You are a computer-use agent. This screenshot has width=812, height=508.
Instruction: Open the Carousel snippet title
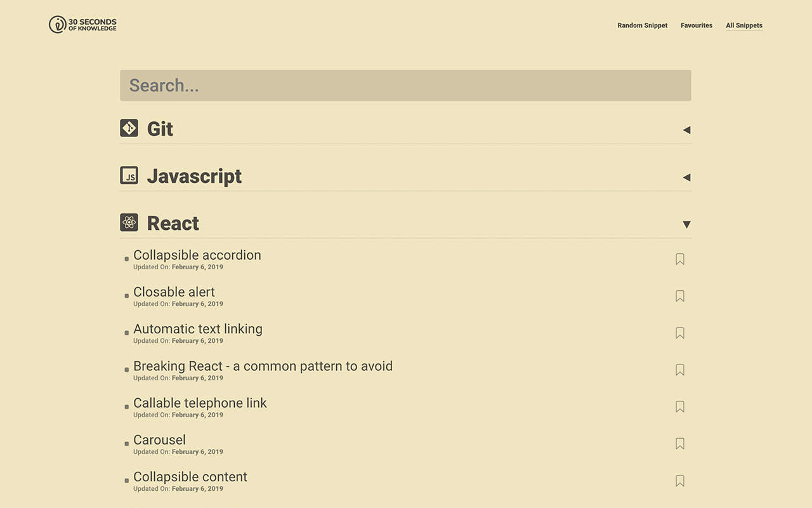(159, 440)
